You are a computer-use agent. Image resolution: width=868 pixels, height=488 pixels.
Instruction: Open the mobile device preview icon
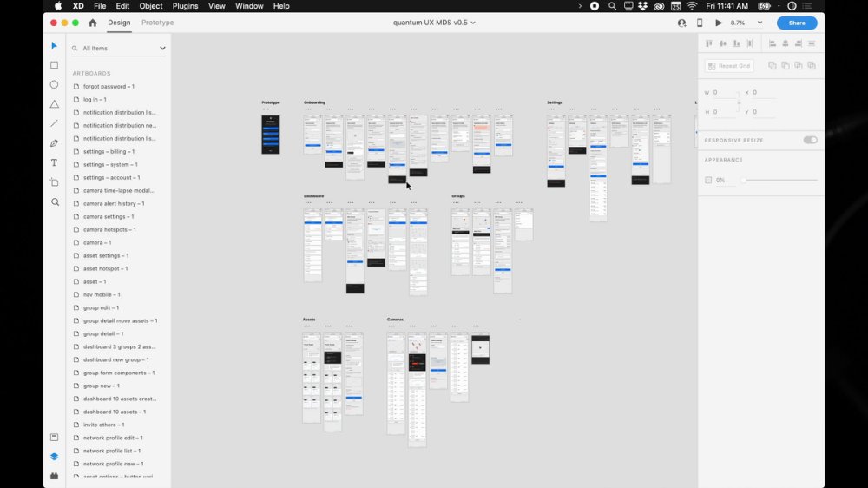700,23
